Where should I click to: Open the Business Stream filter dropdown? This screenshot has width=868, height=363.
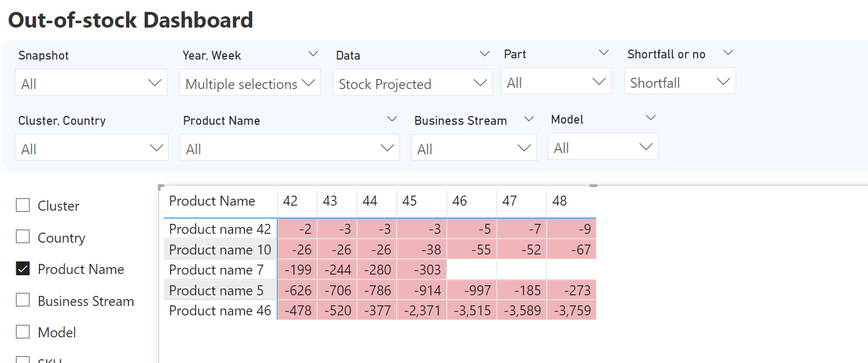474,148
